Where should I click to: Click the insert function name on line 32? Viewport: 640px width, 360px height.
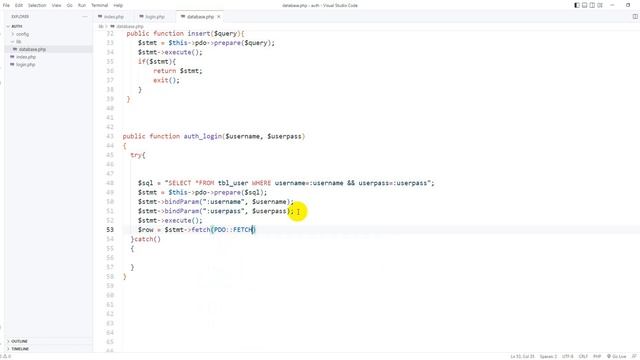(199, 33)
